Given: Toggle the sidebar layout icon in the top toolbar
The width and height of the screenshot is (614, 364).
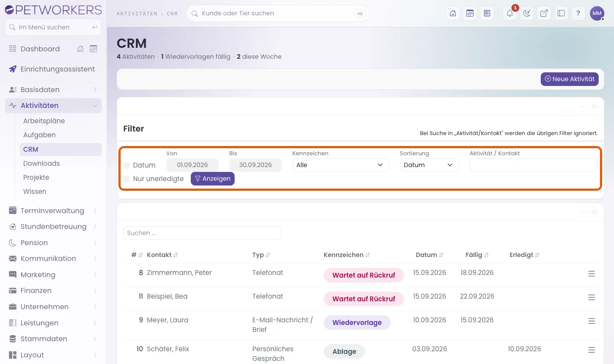Looking at the screenshot, I should pos(561,13).
